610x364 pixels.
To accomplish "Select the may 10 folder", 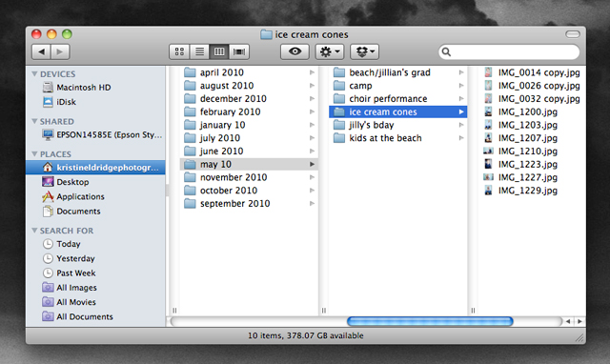I will [x=249, y=164].
